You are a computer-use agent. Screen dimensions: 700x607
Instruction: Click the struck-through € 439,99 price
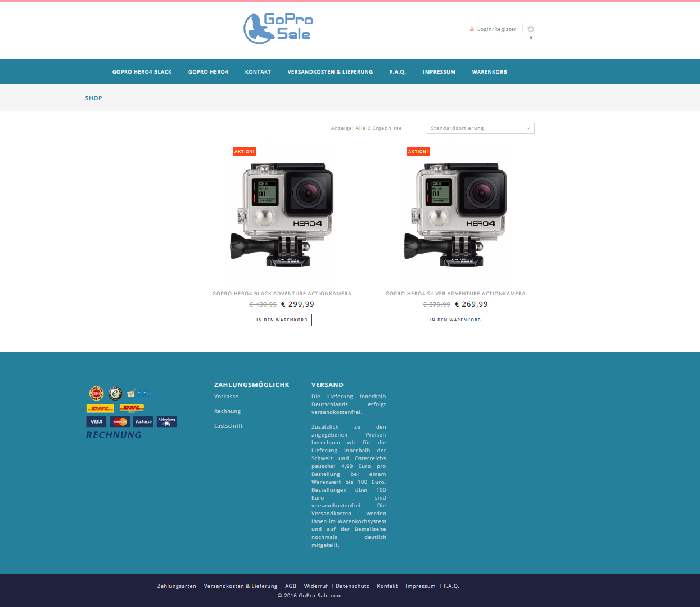(x=263, y=304)
